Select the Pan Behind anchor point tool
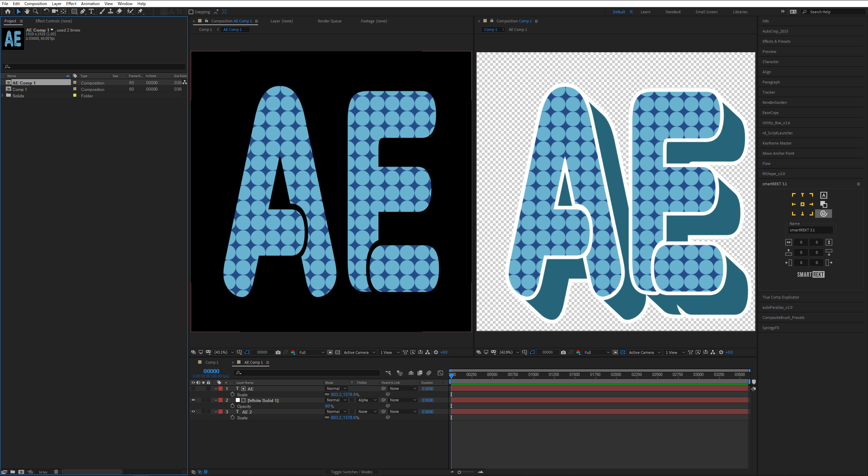Image resolution: width=868 pixels, height=476 pixels. [63, 12]
